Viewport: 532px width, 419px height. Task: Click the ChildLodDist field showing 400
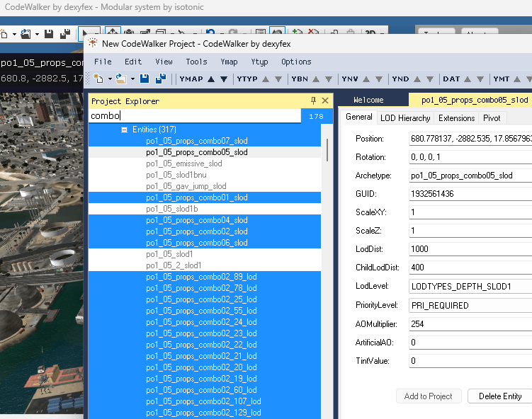(470, 268)
